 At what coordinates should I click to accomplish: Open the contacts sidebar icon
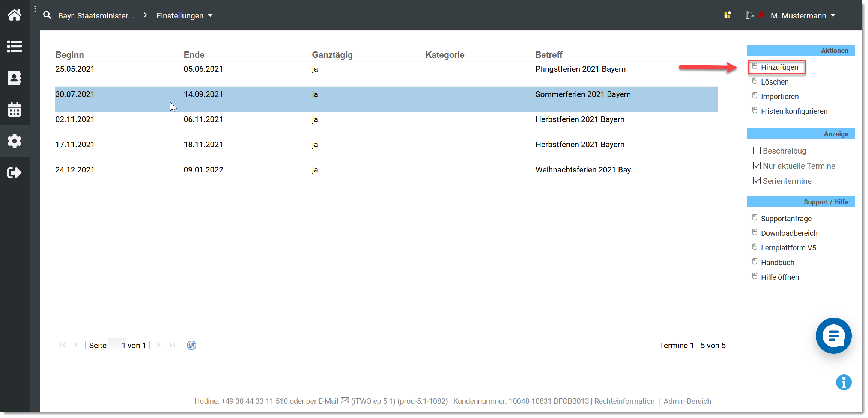point(14,78)
